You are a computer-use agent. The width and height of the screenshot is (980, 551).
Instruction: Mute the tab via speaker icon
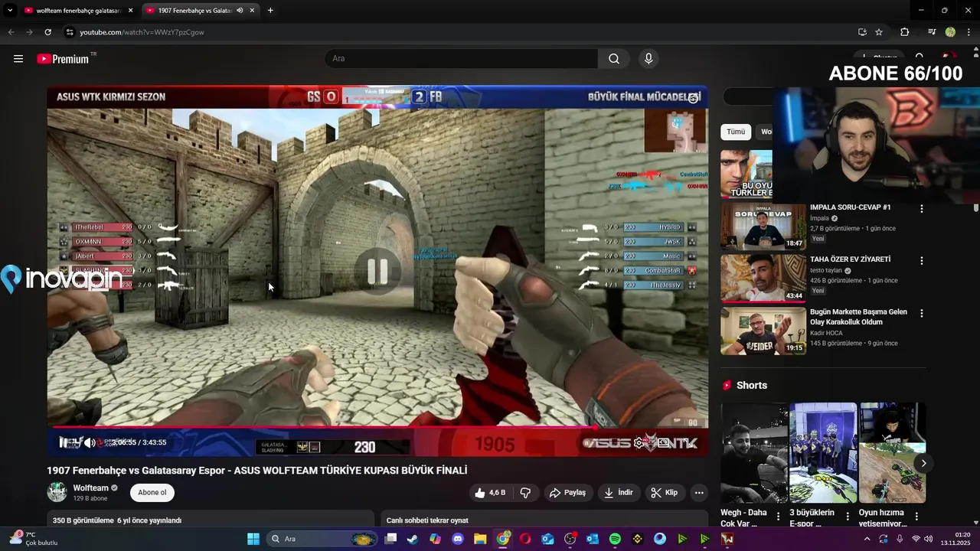pos(240,10)
